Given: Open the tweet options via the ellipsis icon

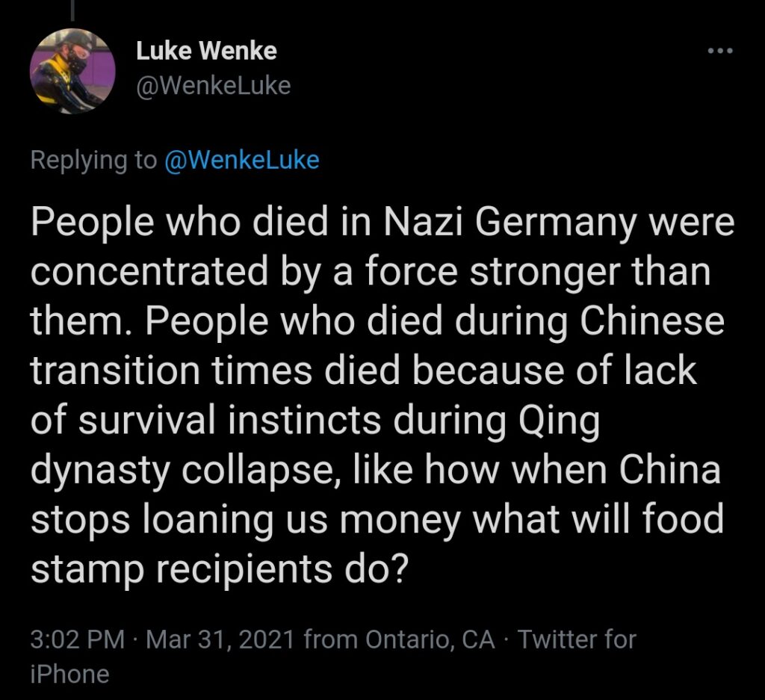Looking at the screenshot, I should tap(719, 49).
